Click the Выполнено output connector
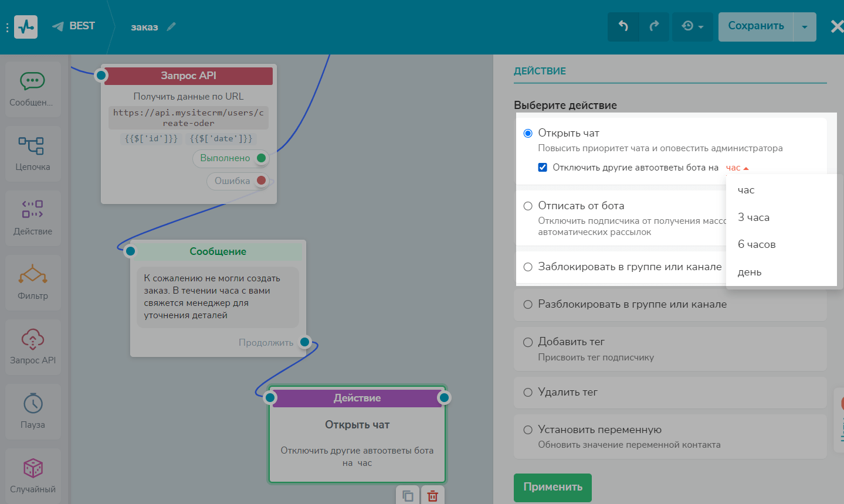This screenshot has width=844, height=504. (x=262, y=158)
